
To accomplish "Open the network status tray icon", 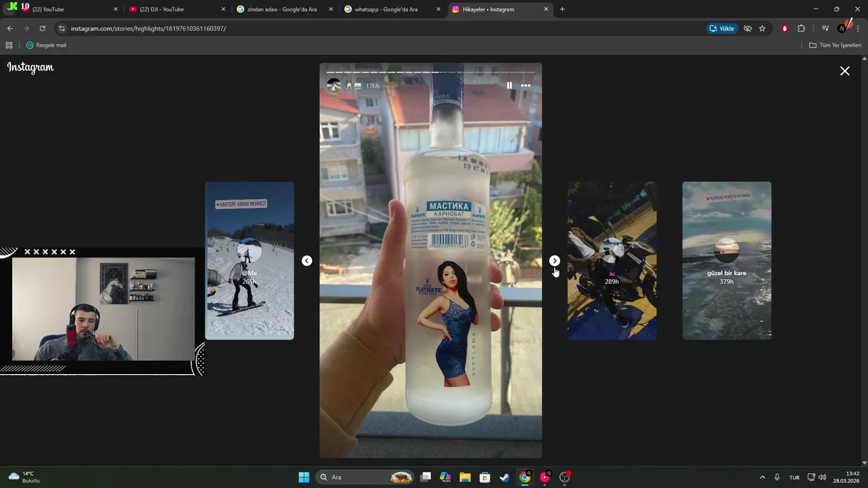I will click(x=811, y=477).
